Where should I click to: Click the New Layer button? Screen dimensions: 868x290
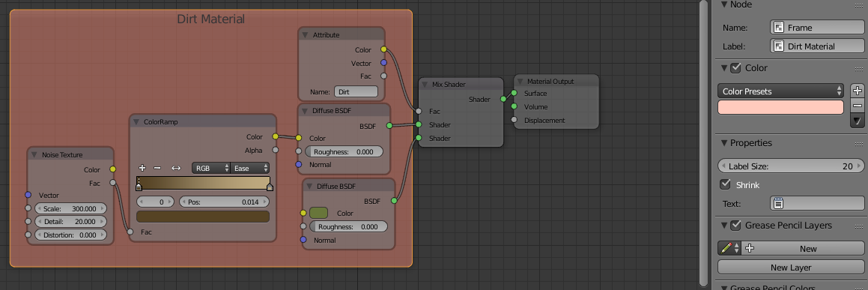[791, 268]
